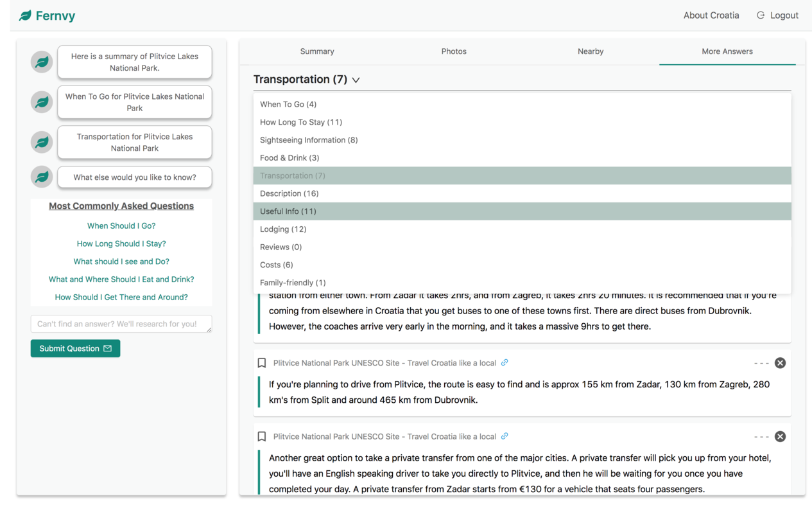This screenshot has height=514, width=812.
Task: Dismiss the private transfer answer card
Action: [x=780, y=436]
